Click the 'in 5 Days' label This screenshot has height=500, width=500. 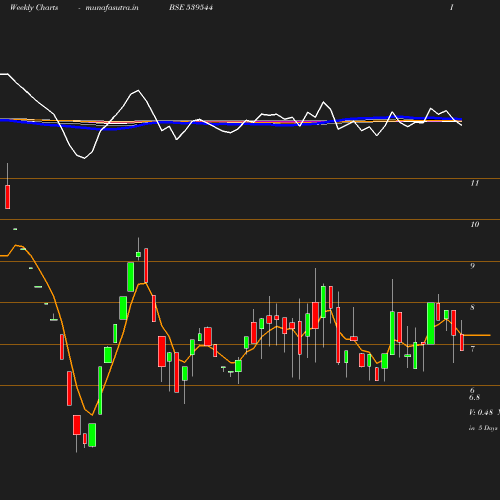click(483, 428)
